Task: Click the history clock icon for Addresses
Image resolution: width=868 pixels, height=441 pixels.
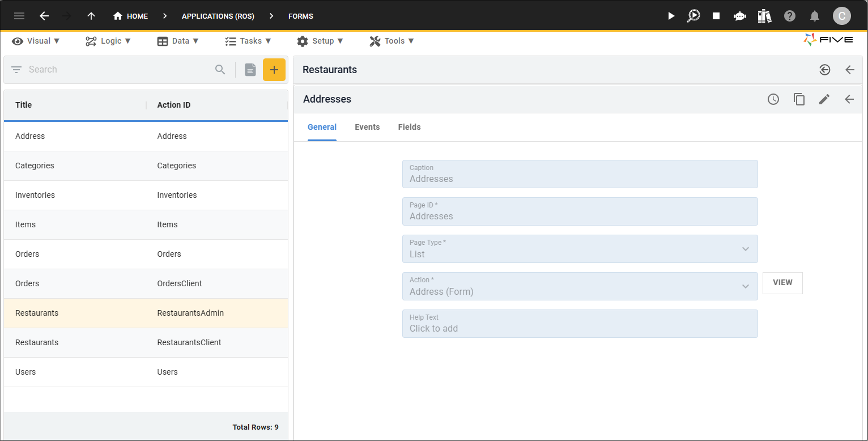Action: coord(773,99)
